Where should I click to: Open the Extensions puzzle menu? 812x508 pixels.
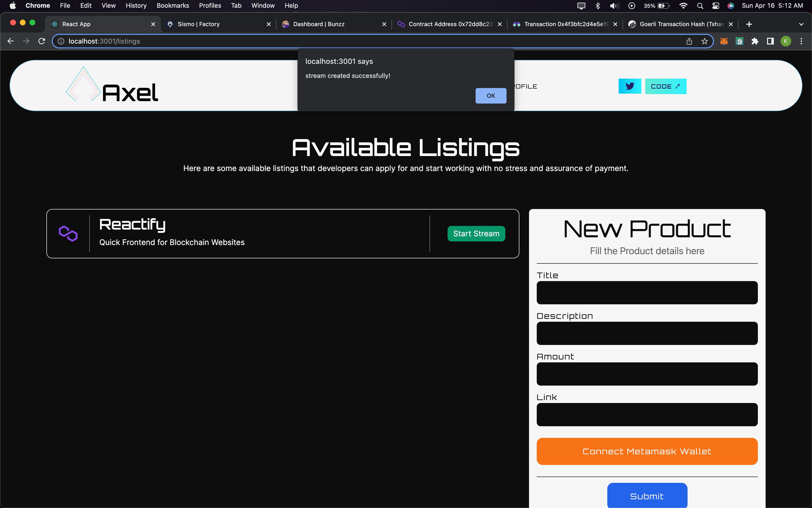click(755, 41)
